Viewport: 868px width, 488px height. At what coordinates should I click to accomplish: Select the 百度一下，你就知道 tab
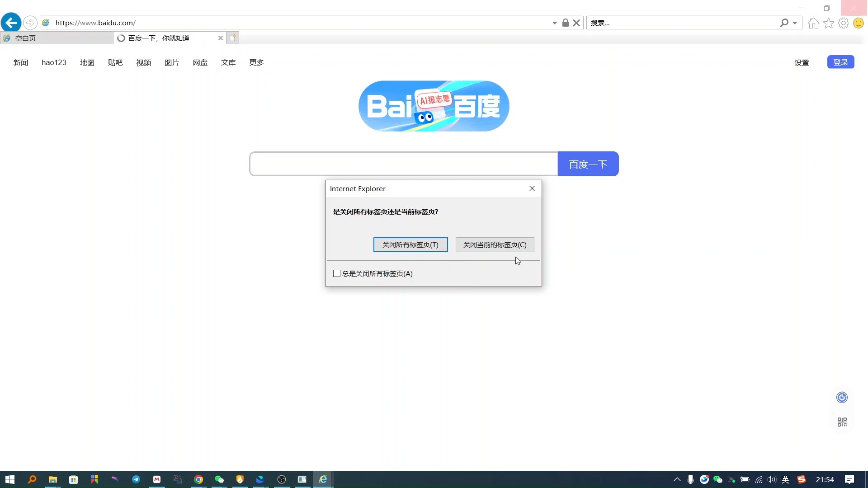(170, 38)
